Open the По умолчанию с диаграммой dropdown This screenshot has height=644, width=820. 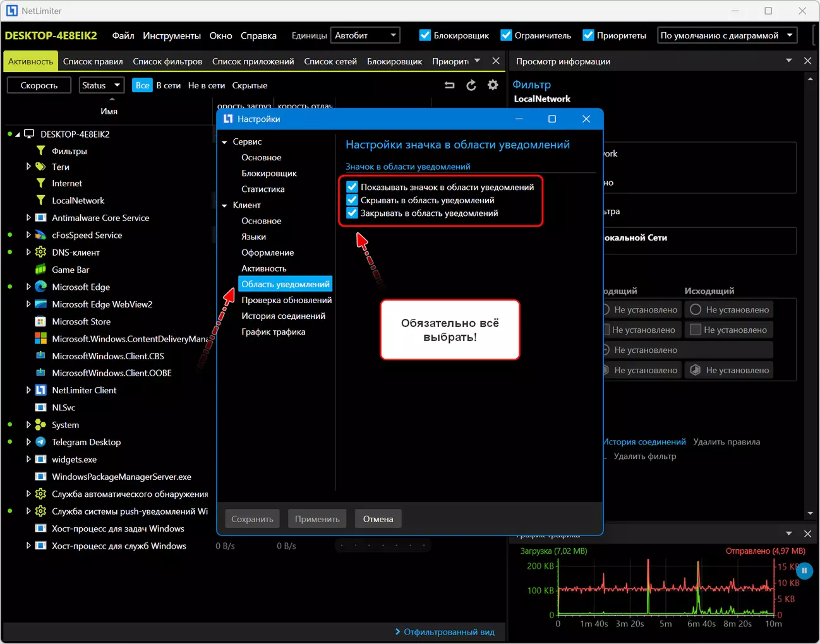pyautogui.click(x=727, y=35)
